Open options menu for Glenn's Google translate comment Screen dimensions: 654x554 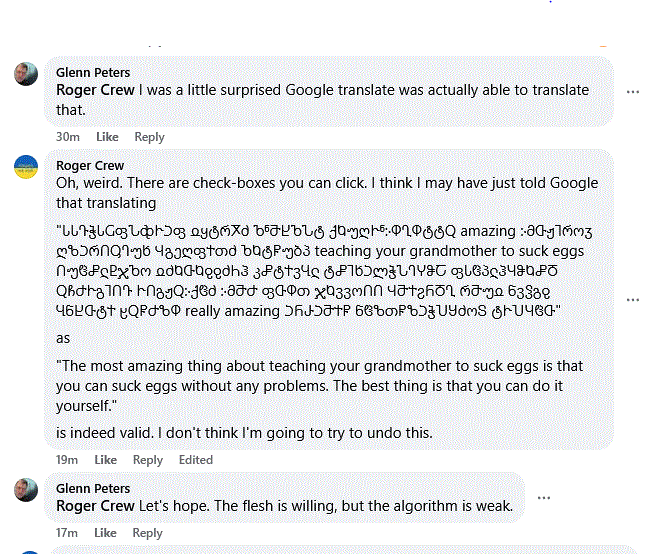(632, 91)
